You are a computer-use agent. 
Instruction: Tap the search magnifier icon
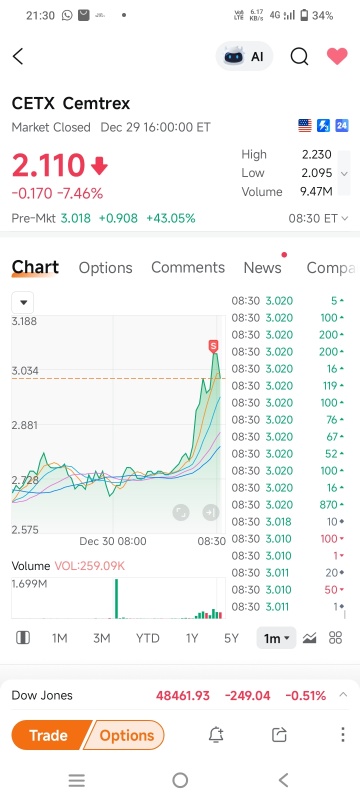299,56
